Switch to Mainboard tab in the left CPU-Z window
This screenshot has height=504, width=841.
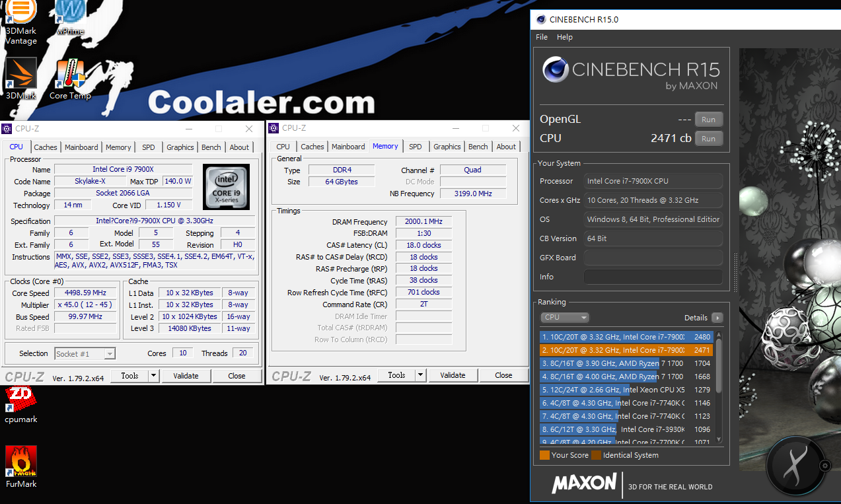[81, 147]
